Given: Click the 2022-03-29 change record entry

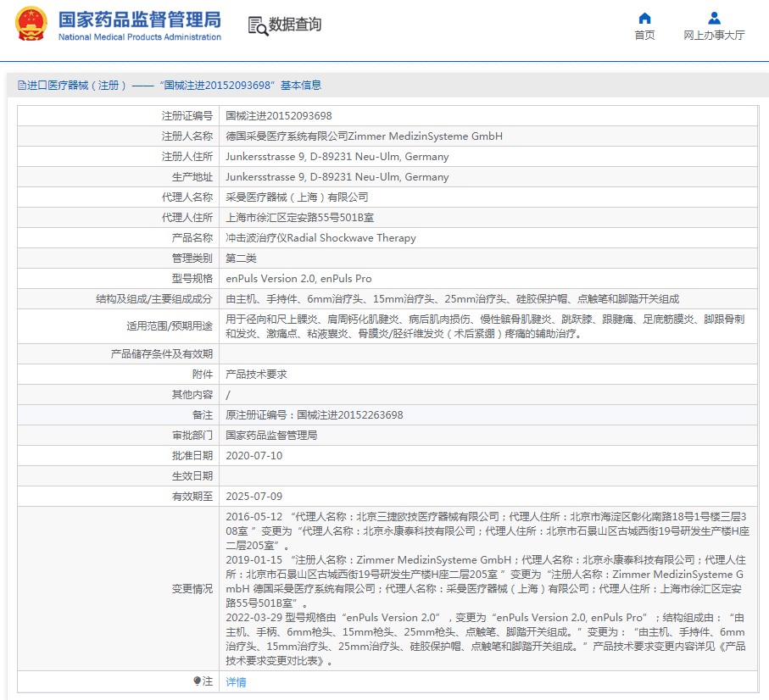Looking at the screenshot, I should (486, 639).
